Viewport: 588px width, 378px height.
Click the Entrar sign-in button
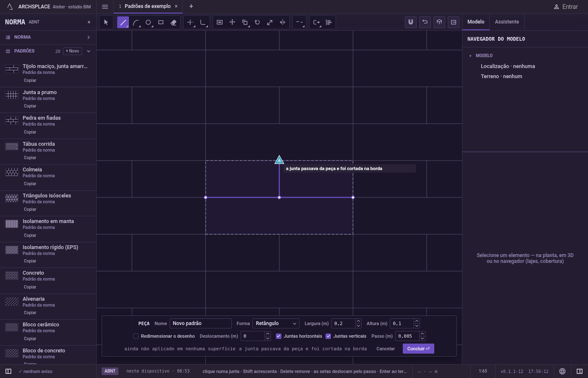click(x=566, y=7)
